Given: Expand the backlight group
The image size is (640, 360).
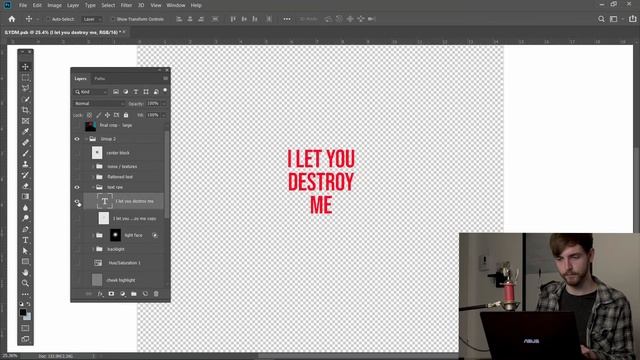Looking at the screenshot, I should click(93, 249).
